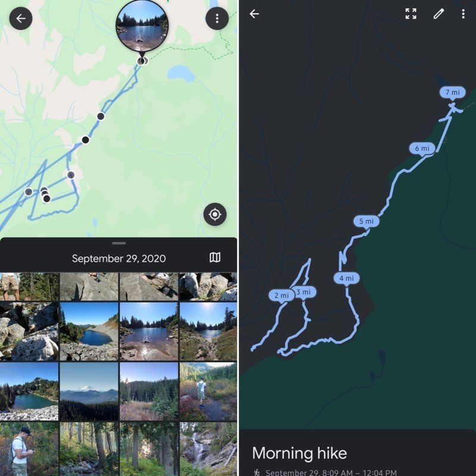The width and height of the screenshot is (476, 476).
Task: Select the 6 mi route marker
Action: pos(422,149)
